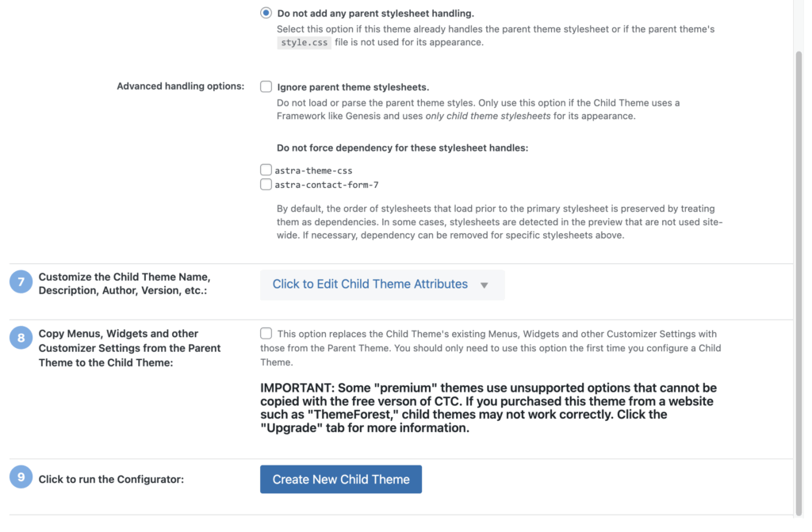Viewport: 812px width, 532px height.
Task: Click the "Do not force dependency" heading
Action: (402, 147)
